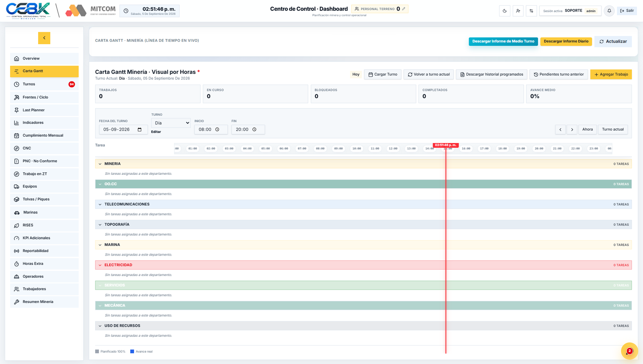Screen dimensions: 643x364
Task: Click the Resumen Minería wrench icon
Action: coord(16,302)
